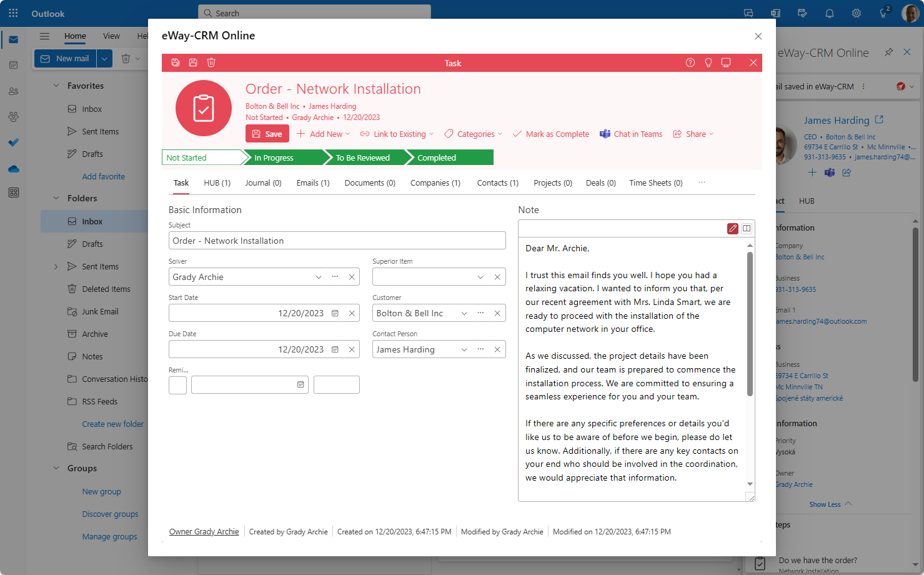
Task: Expand the Add New dropdown
Action: point(347,134)
